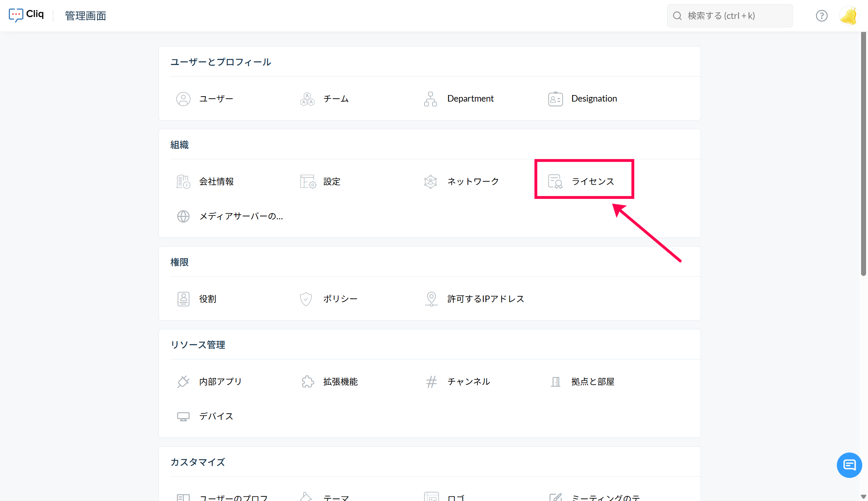868x501 pixels.
Task: Click the Designation badge icon
Action: 555,99
